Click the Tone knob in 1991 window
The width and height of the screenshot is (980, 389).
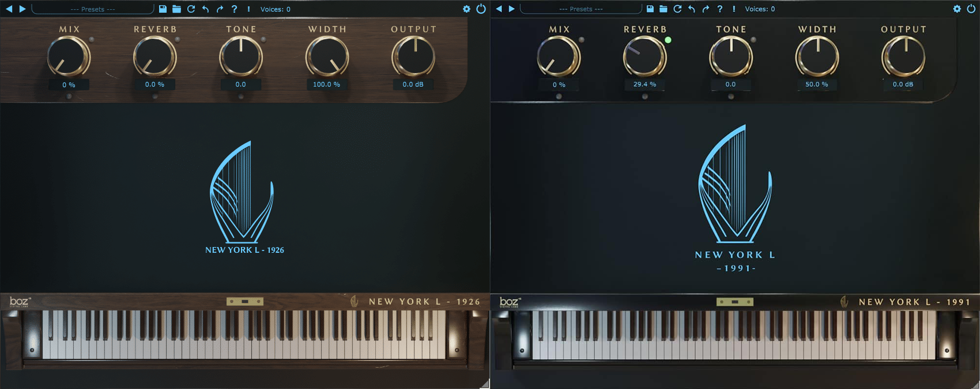click(730, 57)
